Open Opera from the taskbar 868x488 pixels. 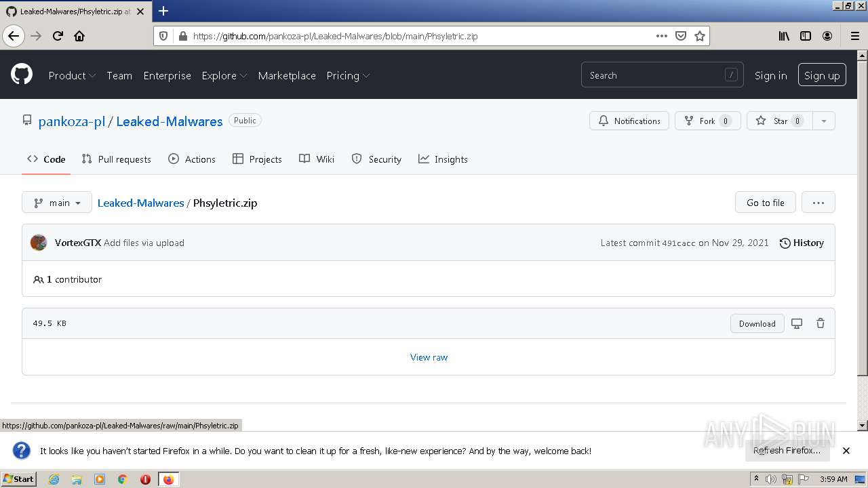pos(145,479)
